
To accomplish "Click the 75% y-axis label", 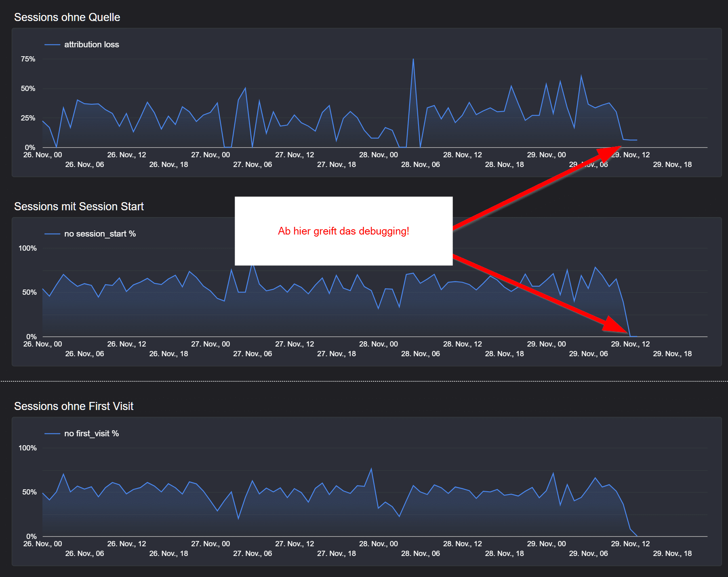I will tap(28, 59).
